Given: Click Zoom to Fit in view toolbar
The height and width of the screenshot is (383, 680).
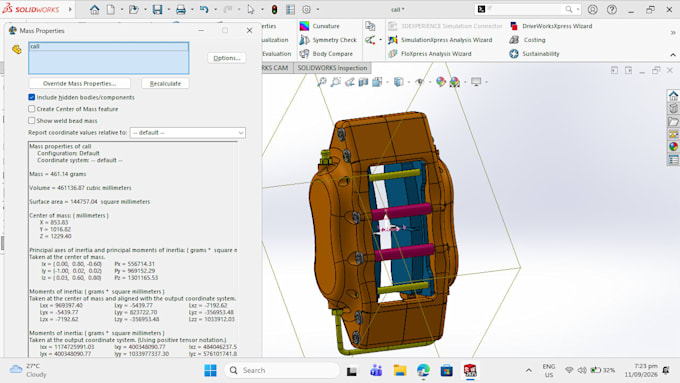Looking at the screenshot, I should tap(322, 82).
